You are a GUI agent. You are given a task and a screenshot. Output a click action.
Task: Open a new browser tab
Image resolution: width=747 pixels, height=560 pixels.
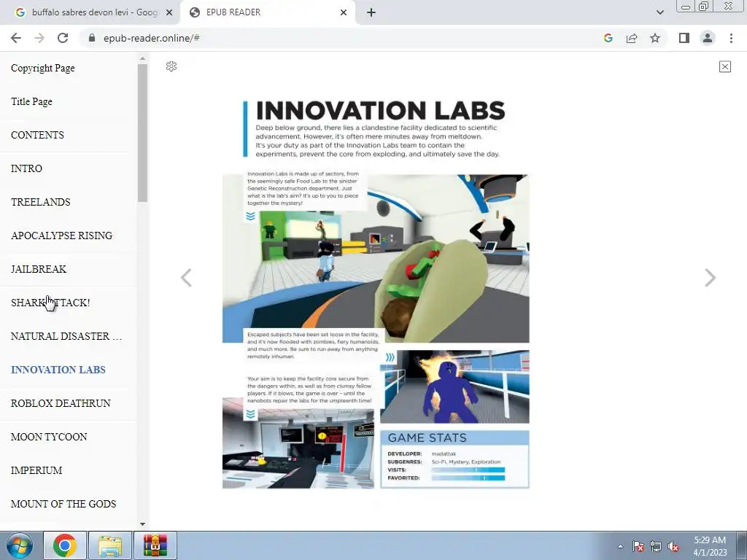tap(371, 12)
